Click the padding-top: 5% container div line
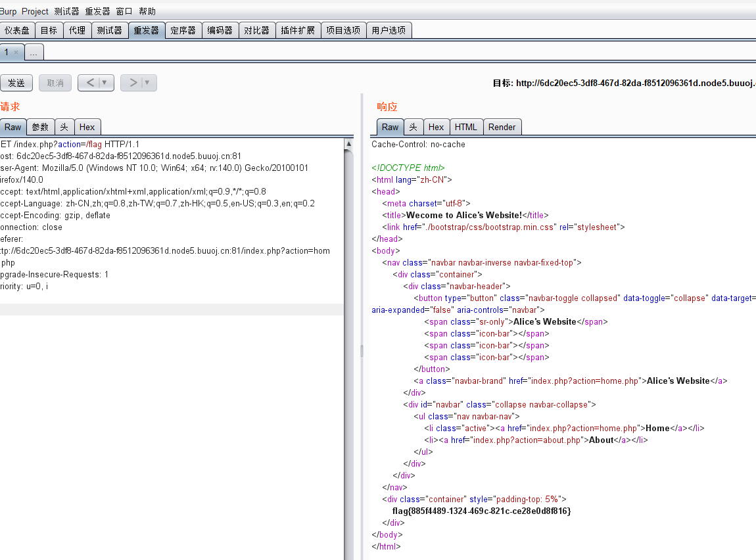Screen dimensions: 756x560 [x=474, y=500]
